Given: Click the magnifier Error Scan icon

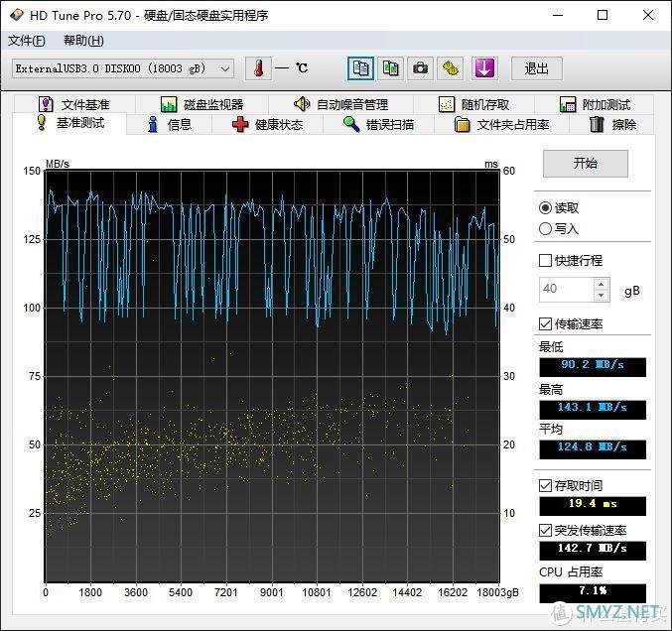Looking at the screenshot, I should (351, 124).
